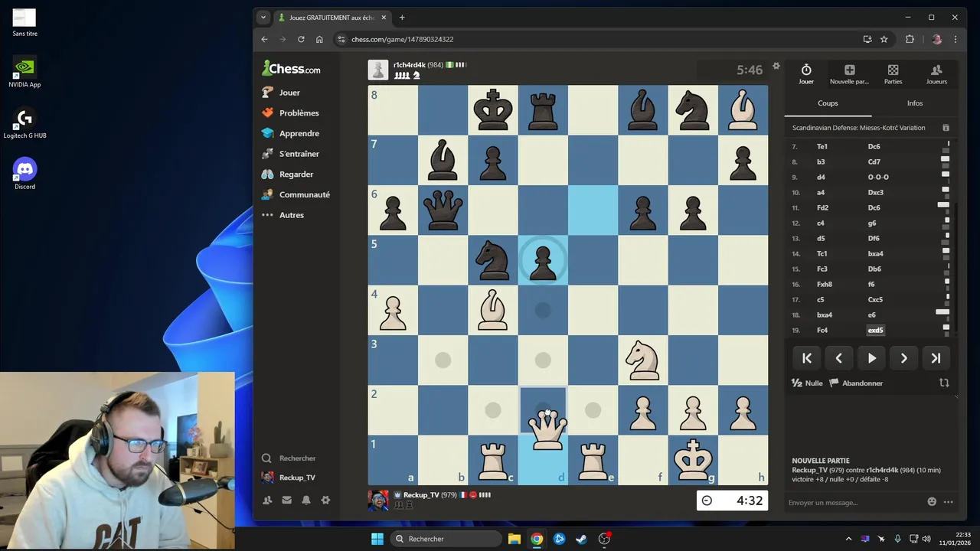The width and height of the screenshot is (980, 551).
Task: Open messages envelope icon in sidebar
Action: 286,500
